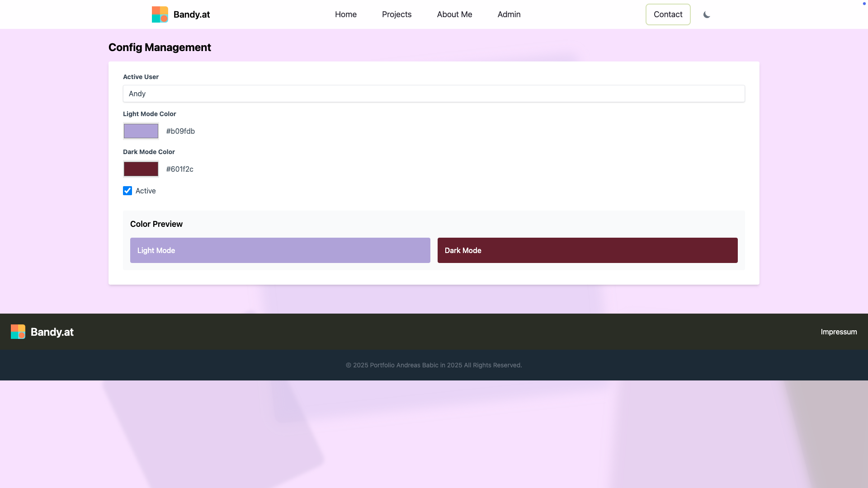Open the Dark Mode Color picker swatch
The image size is (868, 488).
[x=141, y=169]
